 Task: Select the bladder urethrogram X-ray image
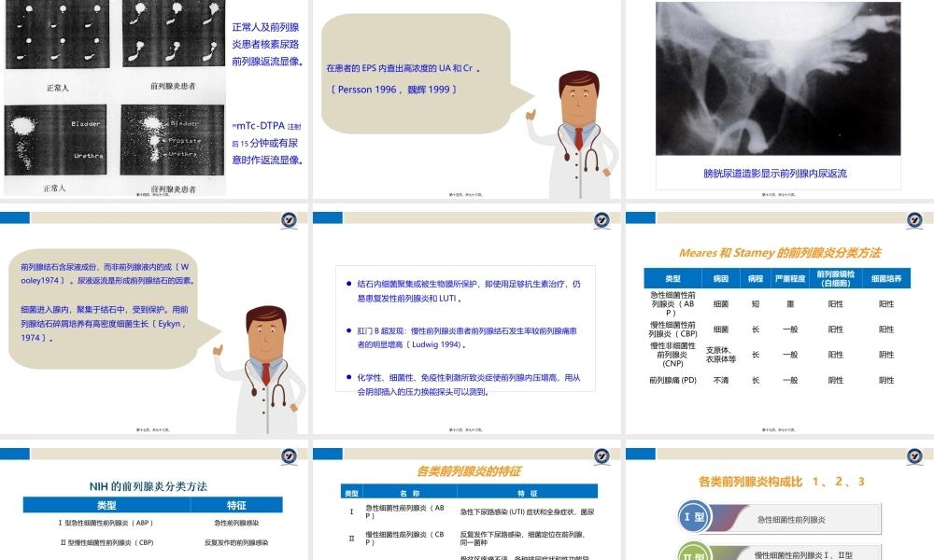pos(780,79)
